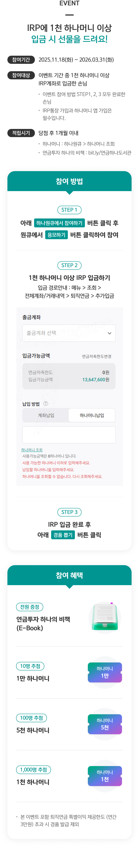
Task: Select the 계좌납입 payment option
Action: [x=46, y=415]
